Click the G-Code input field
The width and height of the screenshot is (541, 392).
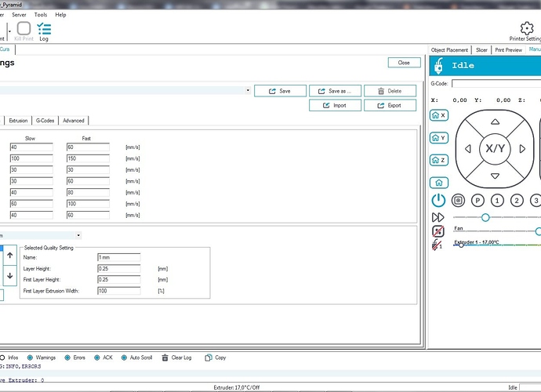[496, 84]
